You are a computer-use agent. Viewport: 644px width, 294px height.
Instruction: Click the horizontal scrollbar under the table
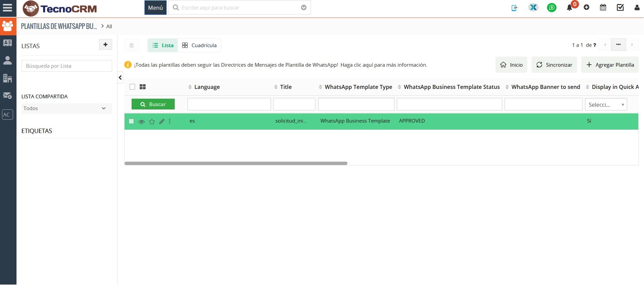pyautogui.click(x=236, y=163)
